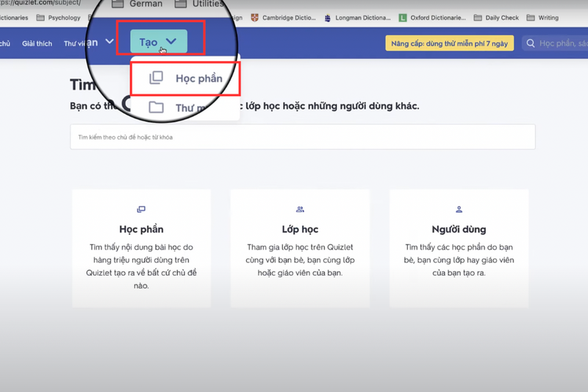This screenshot has height=392, width=588.
Task: Open the German bookmarks folder
Action: (137, 4)
